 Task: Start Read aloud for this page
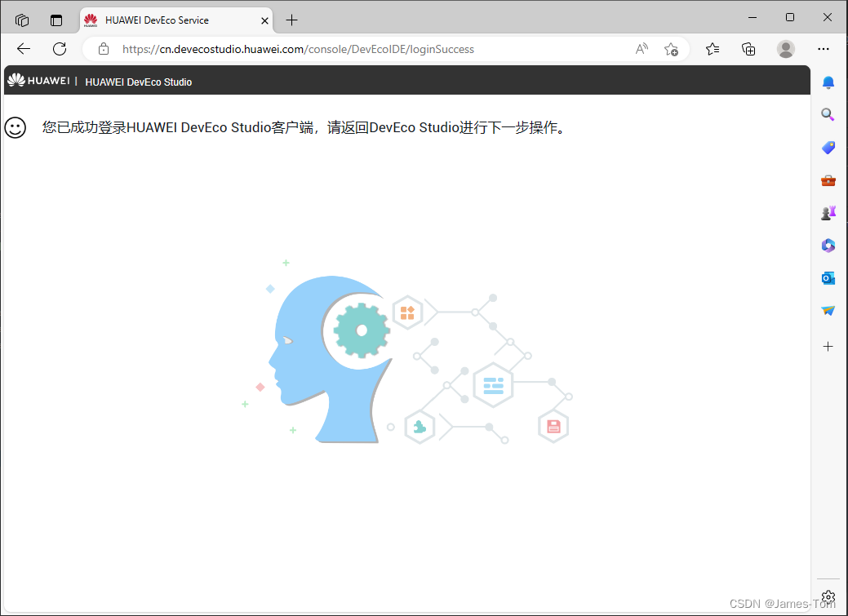click(x=642, y=49)
